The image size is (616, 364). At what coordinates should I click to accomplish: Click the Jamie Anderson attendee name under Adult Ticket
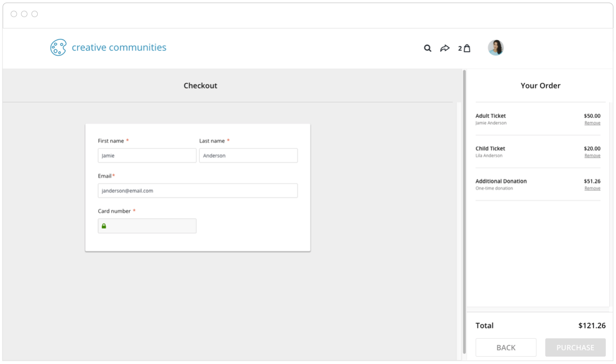(x=491, y=123)
